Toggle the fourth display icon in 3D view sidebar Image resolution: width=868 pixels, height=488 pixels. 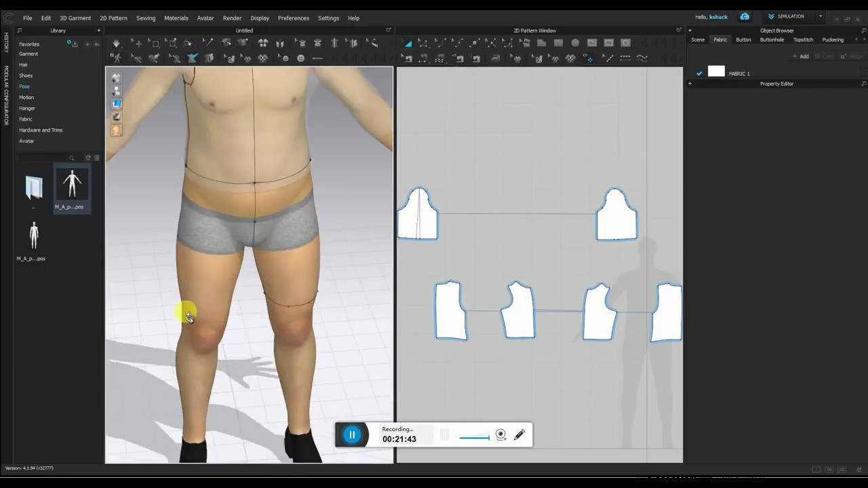point(116,117)
